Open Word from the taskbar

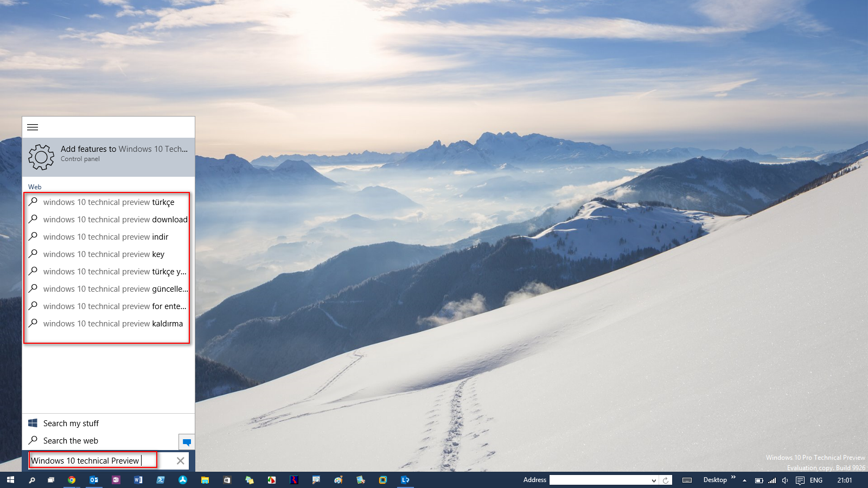pyautogui.click(x=138, y=480)
